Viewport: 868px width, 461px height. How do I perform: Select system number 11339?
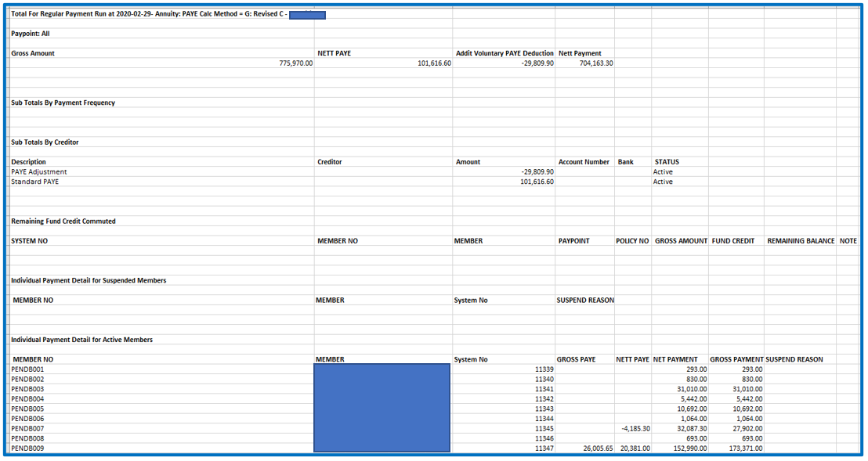pos(544,369)
